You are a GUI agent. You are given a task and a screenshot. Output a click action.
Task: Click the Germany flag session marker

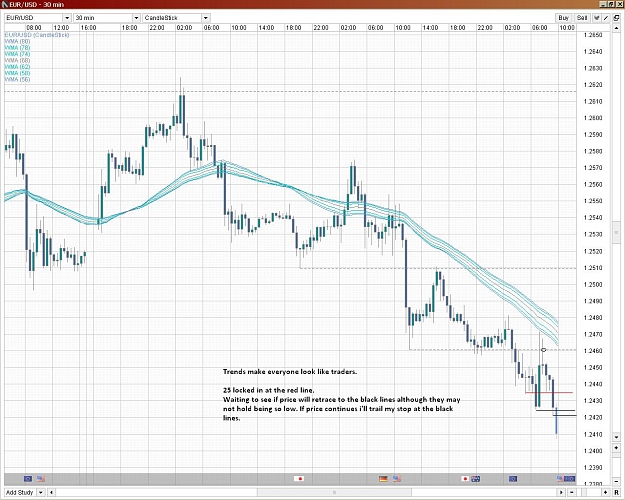coord(383,478)
